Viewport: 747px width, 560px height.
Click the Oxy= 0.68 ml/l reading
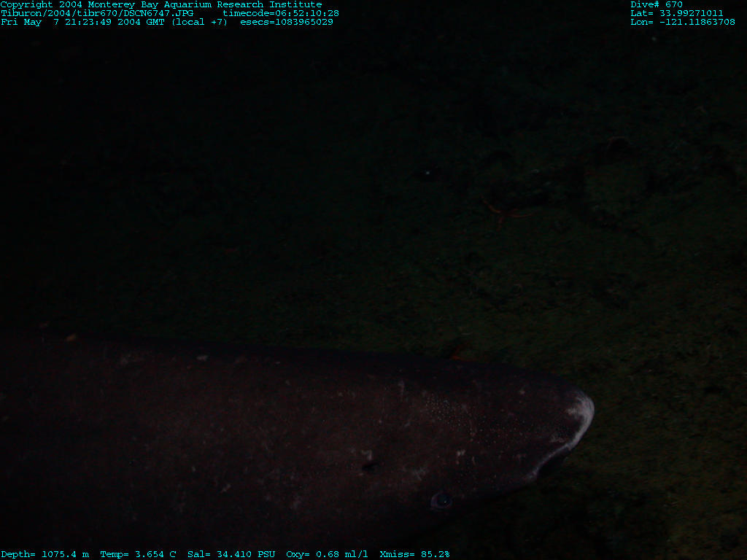(327, 554)
